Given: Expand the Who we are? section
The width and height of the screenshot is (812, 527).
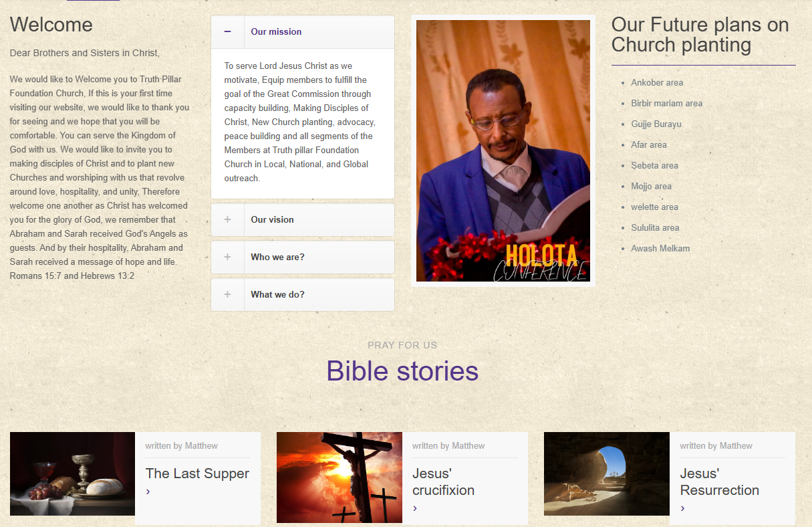Looking at the screenshot, I should [303, 257].
